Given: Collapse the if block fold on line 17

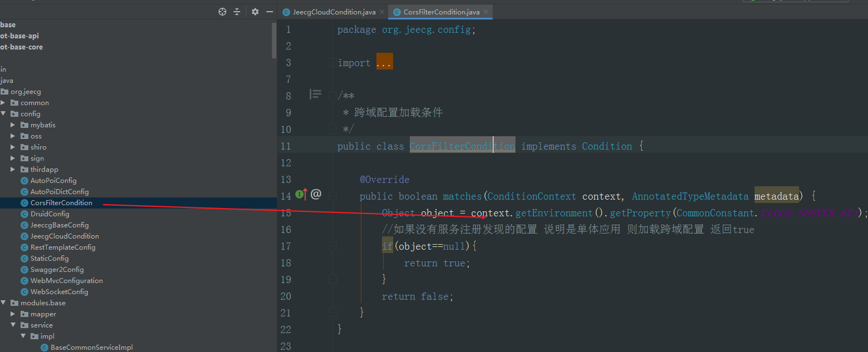Looking at the screenshot, I should (332, 246).
